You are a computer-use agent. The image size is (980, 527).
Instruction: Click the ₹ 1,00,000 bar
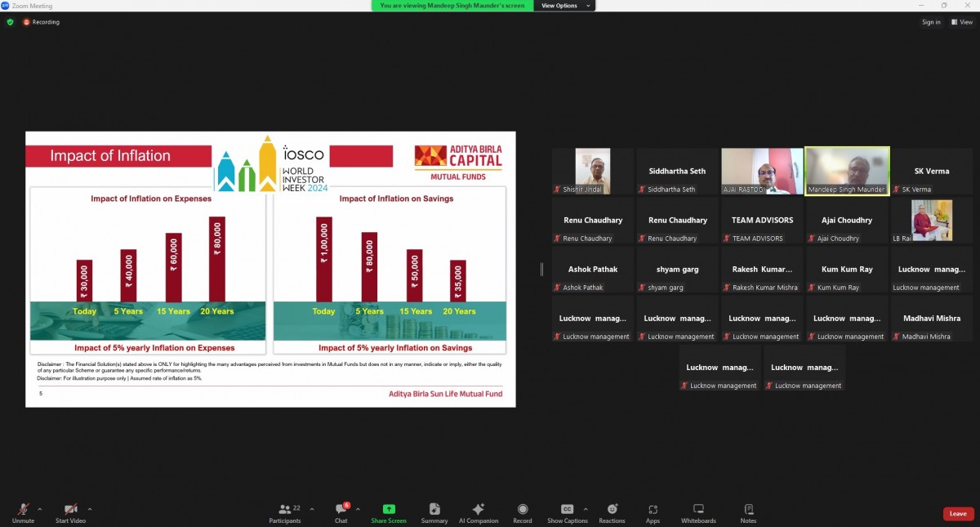pyautogui.click(x=324, y=259)
